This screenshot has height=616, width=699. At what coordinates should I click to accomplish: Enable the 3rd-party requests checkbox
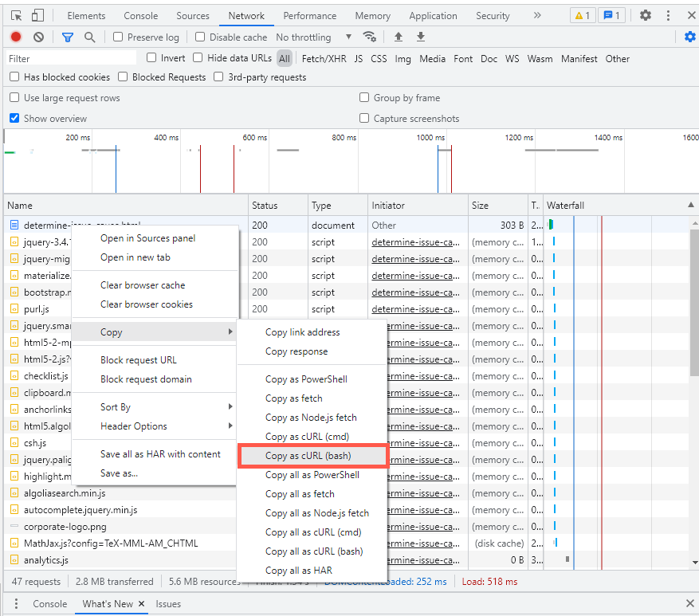[218, 77]
